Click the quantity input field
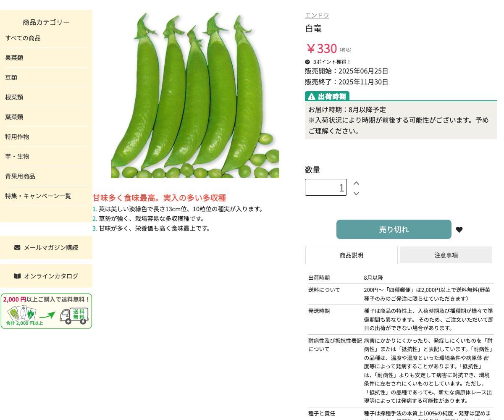 325,187
